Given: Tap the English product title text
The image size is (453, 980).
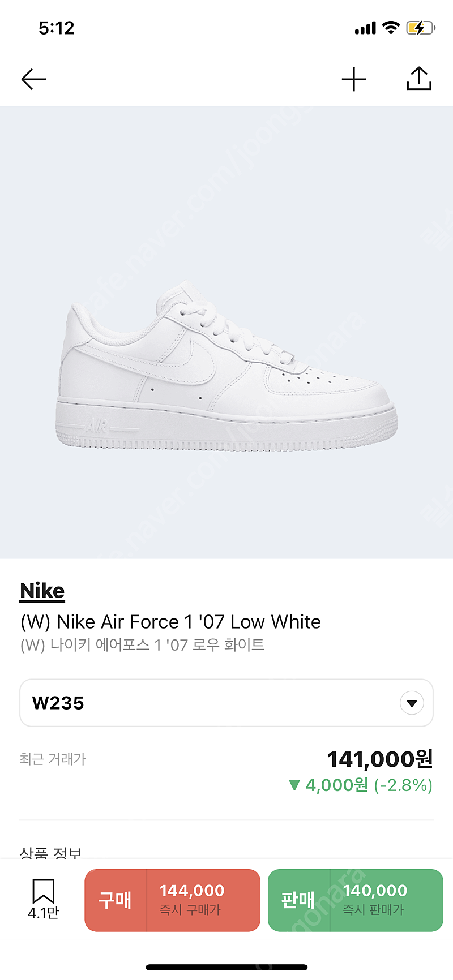Looking at the screenshot, I should coord(170,622).
